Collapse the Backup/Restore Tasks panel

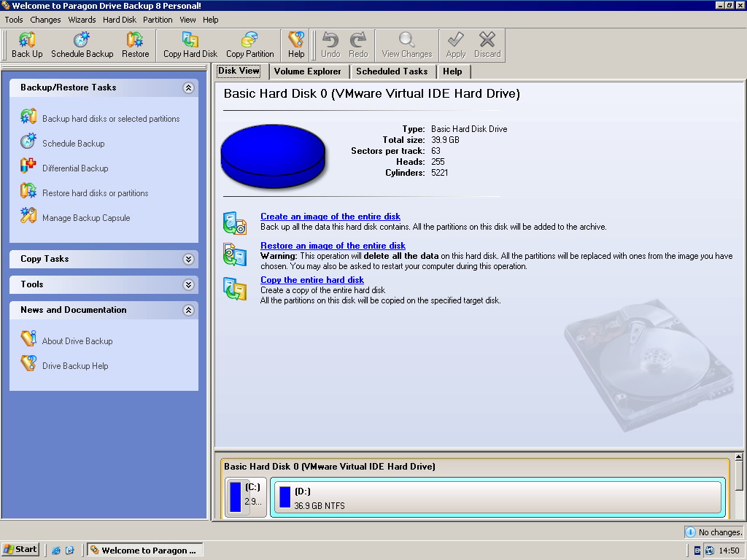pos(189,87)
